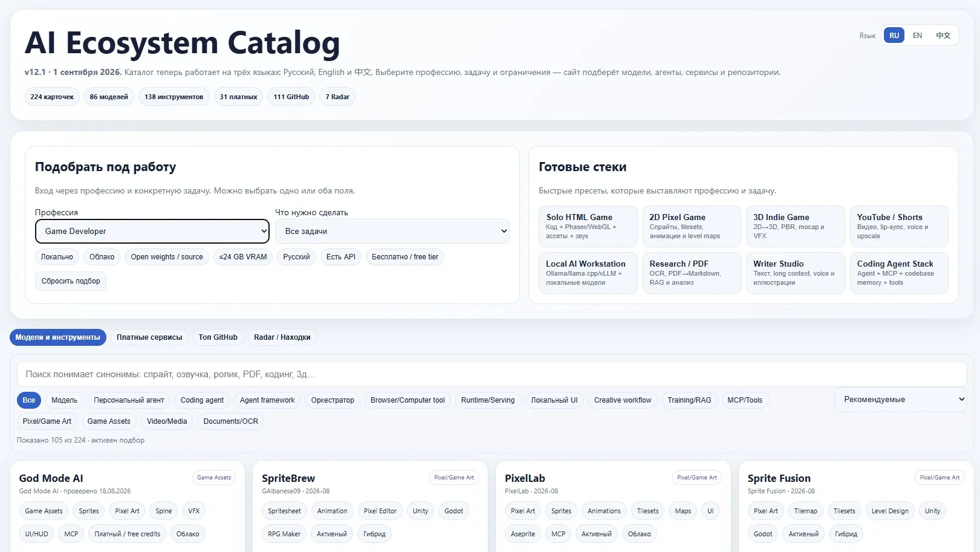Filter by Runtime/Serving category
The width and height of the screenshot is (980, 552).
coord(488,400)
